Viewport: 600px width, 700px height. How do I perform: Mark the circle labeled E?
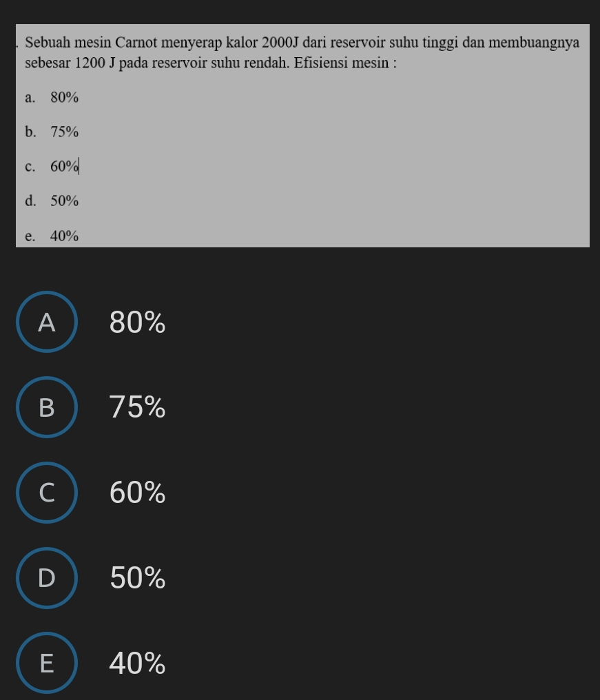46,663
